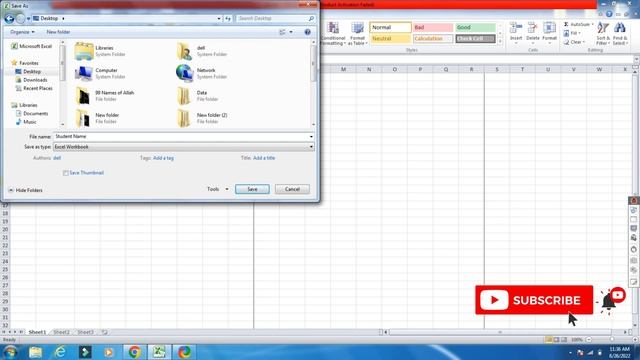Apply the Check Cell style

pos(475,39)
